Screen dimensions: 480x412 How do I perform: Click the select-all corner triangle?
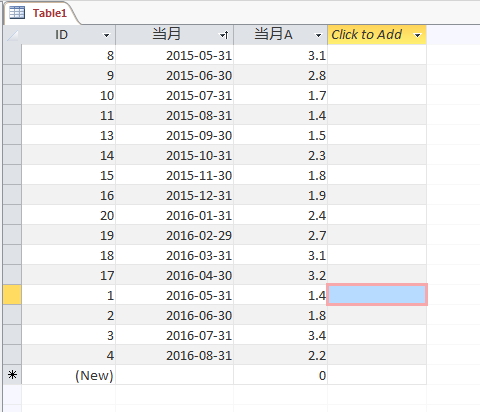coord(12,35)
